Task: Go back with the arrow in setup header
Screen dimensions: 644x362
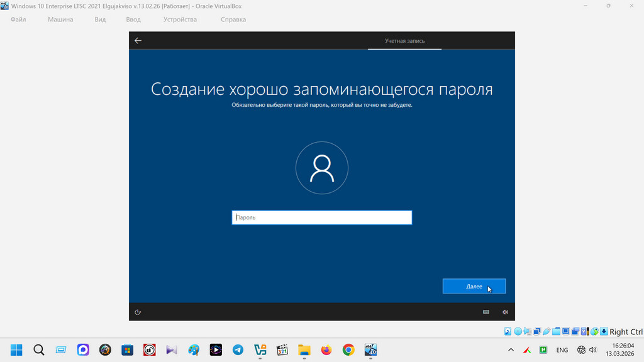Action: pyautogui.click(x=138, y=41)
